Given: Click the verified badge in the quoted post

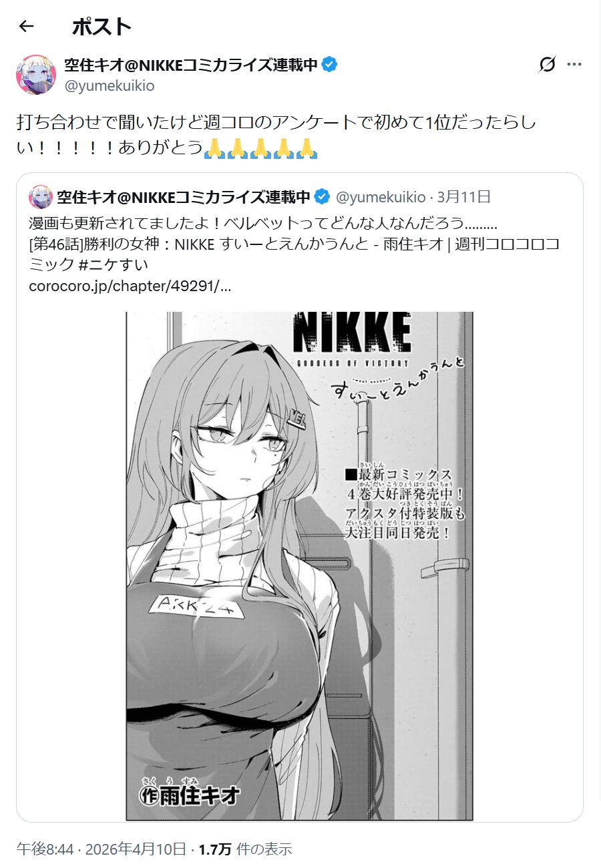Looking at the screenshot, I should pos(322,197).
